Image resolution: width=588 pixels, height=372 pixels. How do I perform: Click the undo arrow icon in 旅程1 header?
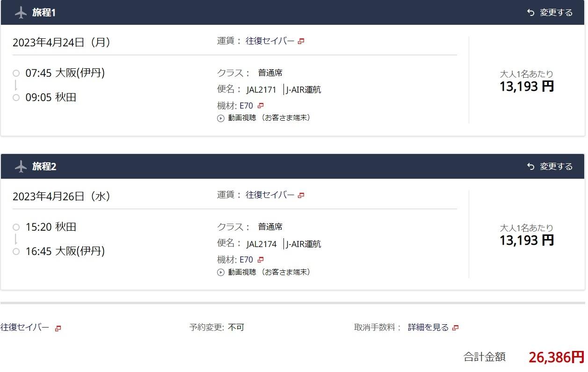[530, 13]
